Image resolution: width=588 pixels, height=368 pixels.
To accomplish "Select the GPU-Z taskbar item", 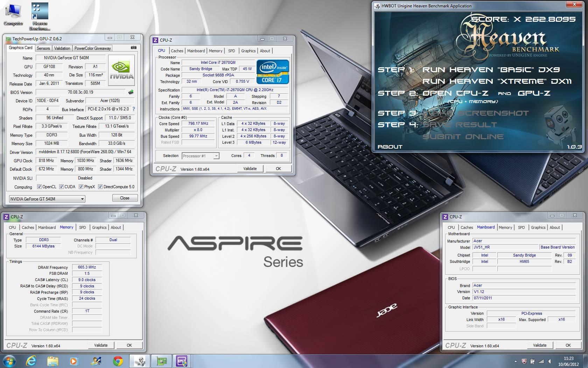I will click(161, 361).
